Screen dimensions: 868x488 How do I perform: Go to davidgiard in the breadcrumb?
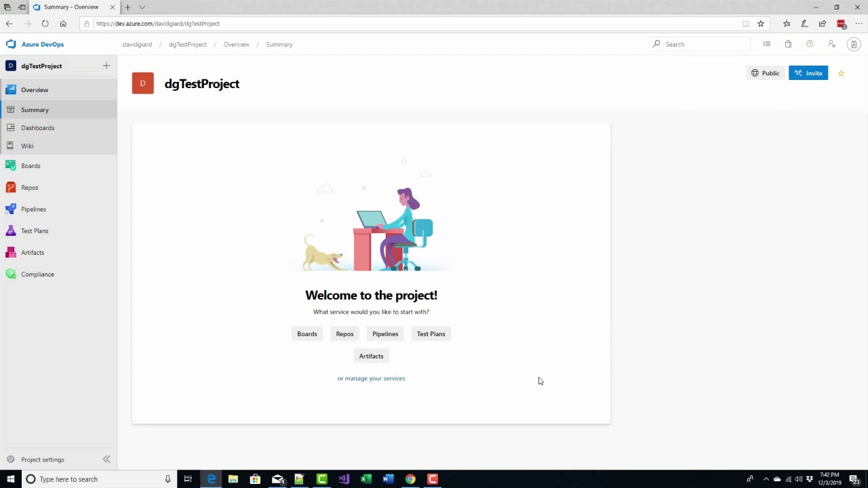click(x=137, y=45)
